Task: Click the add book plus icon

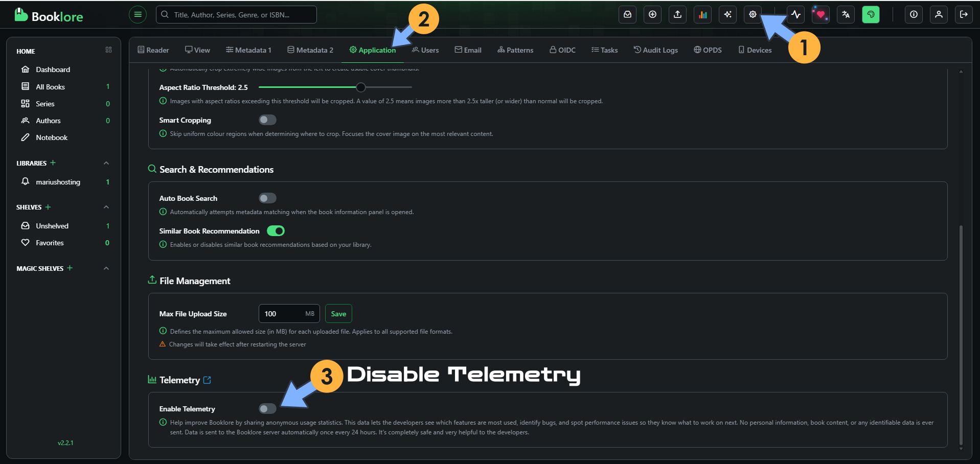Action: tap(652, 14)
